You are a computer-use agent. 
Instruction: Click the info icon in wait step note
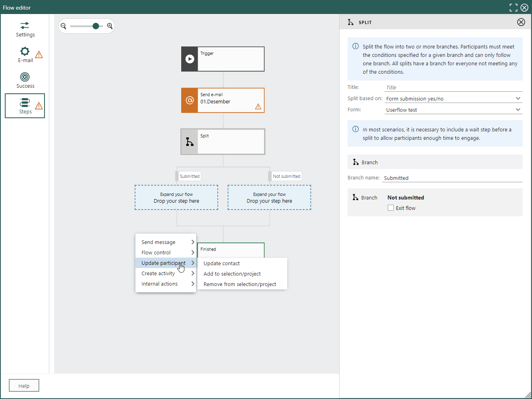(x=356, y=129)
